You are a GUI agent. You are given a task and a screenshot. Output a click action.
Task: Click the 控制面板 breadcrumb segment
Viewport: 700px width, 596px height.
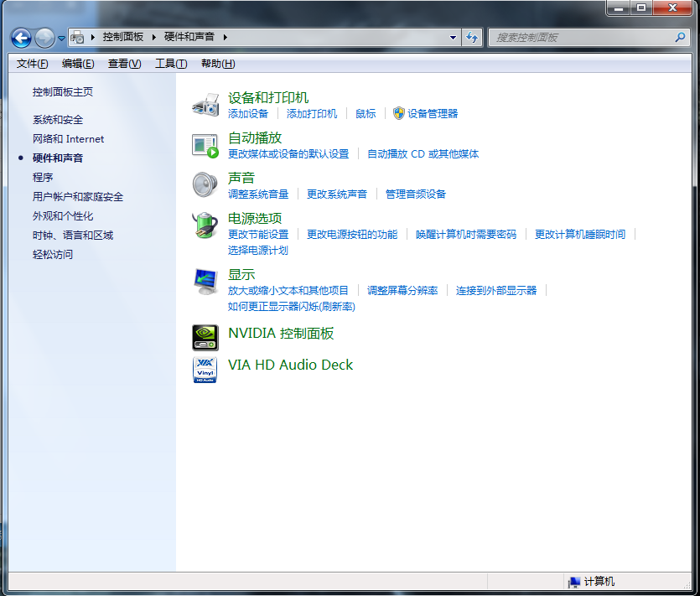pos(122,37)
